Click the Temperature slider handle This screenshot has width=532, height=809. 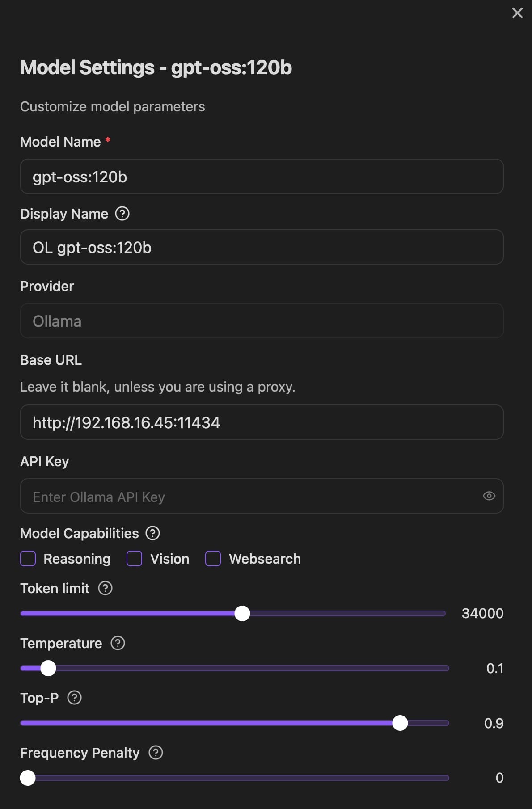pos(48,668)
